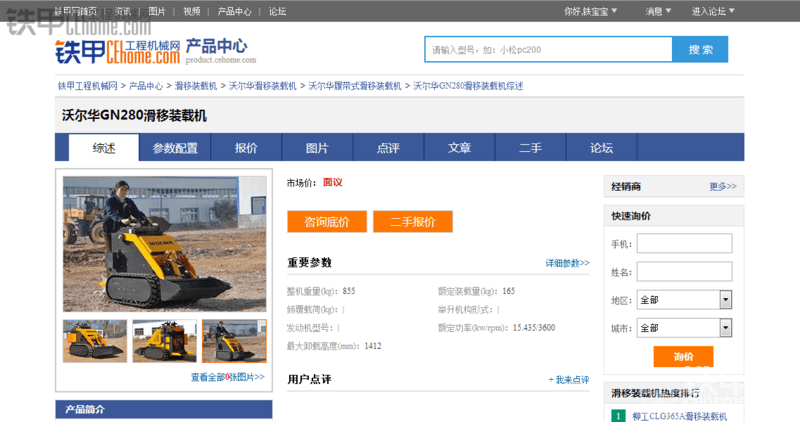
Task: Click the large loader product photo
Action: pos(164,244)
